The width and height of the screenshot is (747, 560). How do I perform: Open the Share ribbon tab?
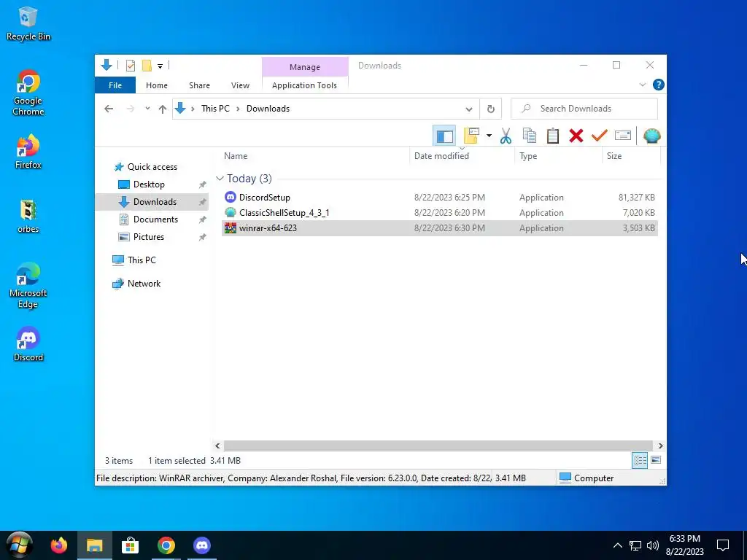199,85
